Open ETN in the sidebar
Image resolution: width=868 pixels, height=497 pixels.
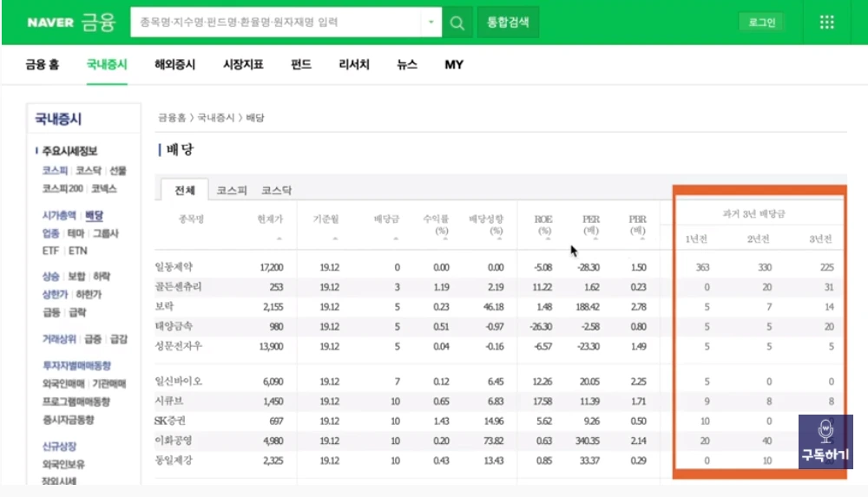(78, 251)
